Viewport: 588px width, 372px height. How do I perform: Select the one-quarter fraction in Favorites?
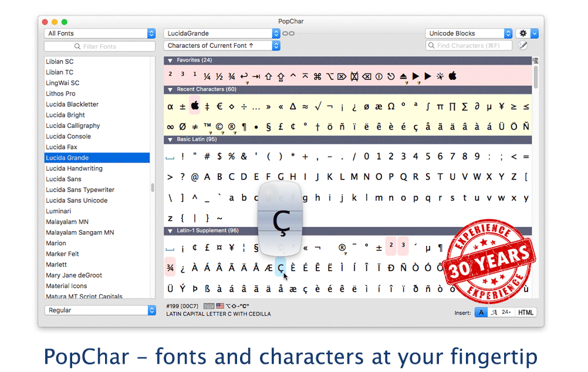point(207,76)
